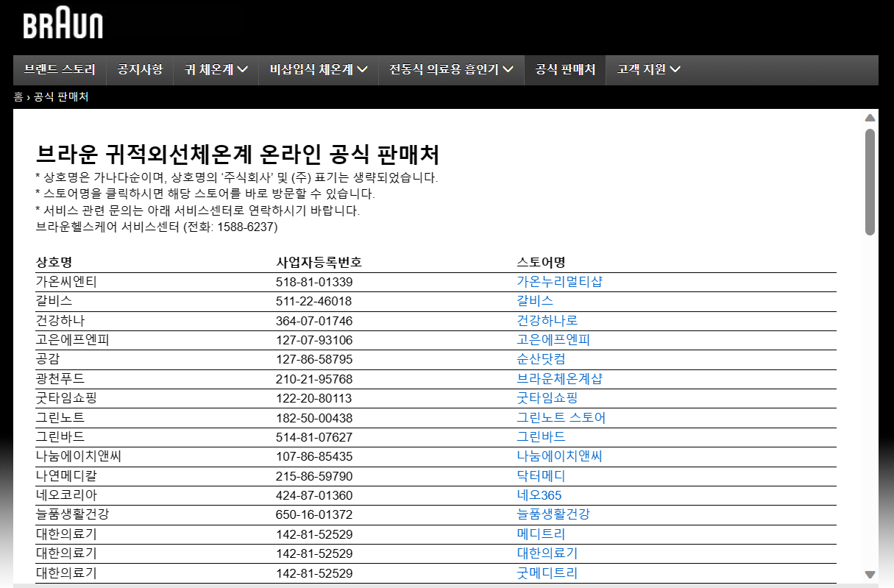This screenshot has width=894, height=588.
Task: Expand the 귀 체온계 dropdown menu
Action: (216, 70)
